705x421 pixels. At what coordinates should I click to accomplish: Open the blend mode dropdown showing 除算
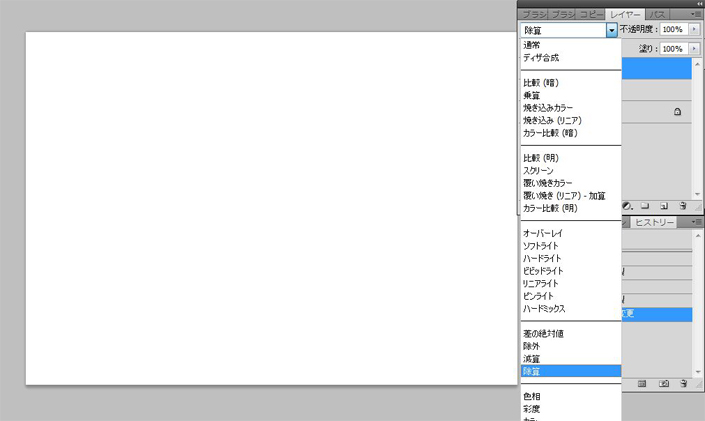(569, 30)
